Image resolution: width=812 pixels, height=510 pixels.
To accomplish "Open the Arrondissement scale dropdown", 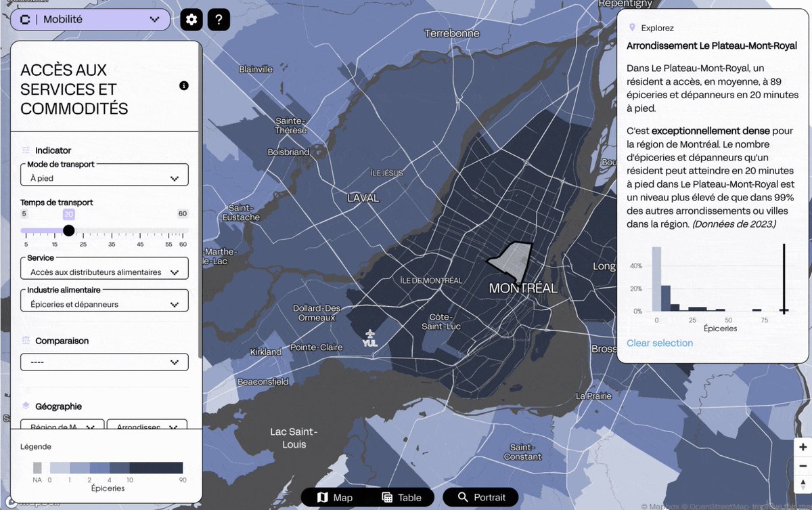I will (x=147, y=425).
